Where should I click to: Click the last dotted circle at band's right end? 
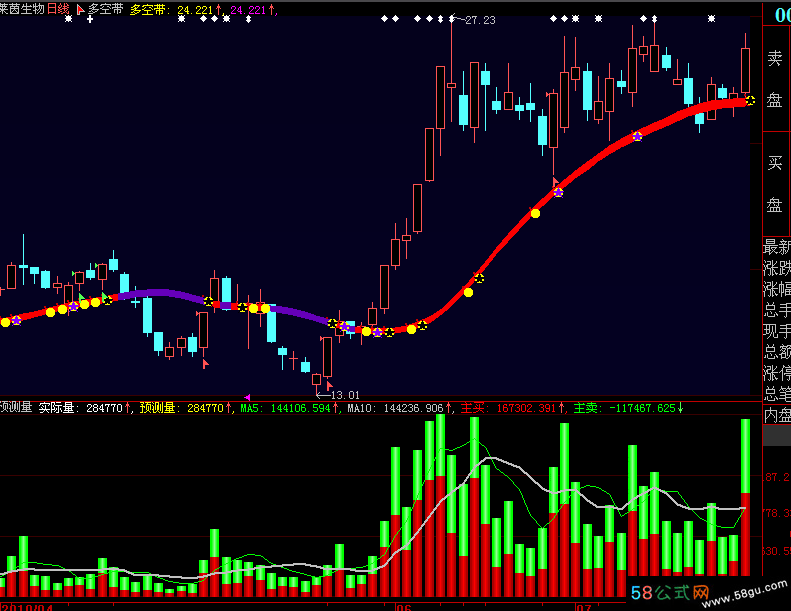click(751, 100)
